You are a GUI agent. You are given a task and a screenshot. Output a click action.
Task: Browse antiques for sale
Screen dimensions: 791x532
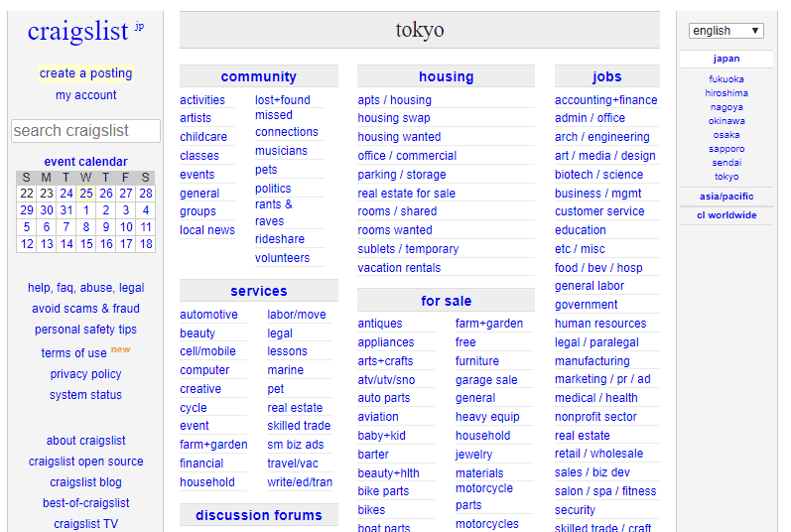point(380,324)
